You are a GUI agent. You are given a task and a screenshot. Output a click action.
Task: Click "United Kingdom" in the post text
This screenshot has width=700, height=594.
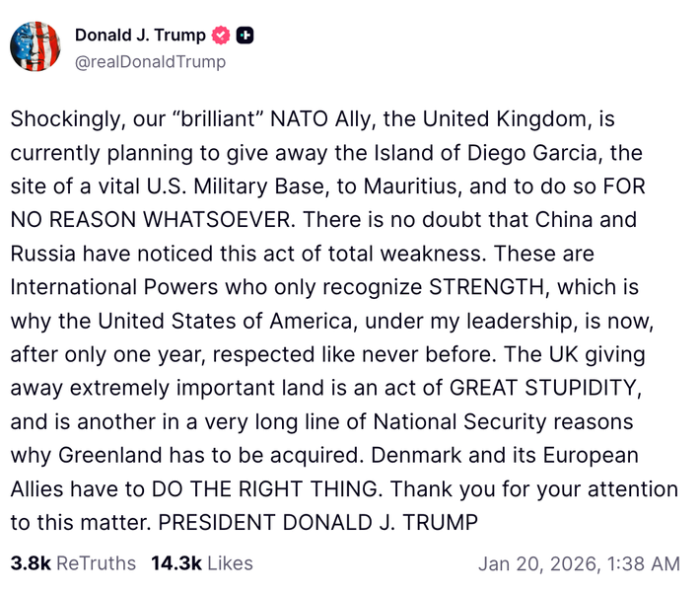click(507, 119)
